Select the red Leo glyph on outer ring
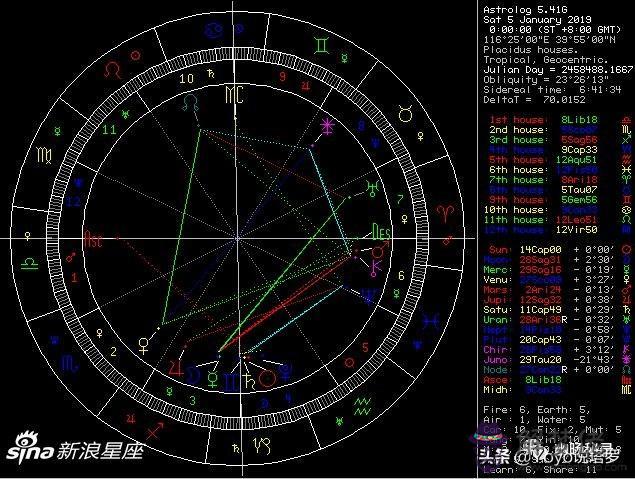The image size is (635, 479). click(x=112, y=70)
